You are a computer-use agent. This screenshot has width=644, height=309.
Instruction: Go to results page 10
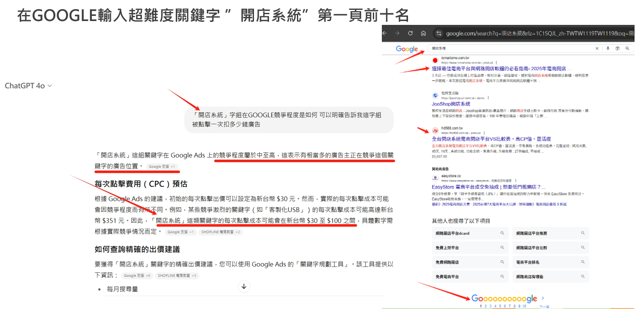(x=524, y=306)
